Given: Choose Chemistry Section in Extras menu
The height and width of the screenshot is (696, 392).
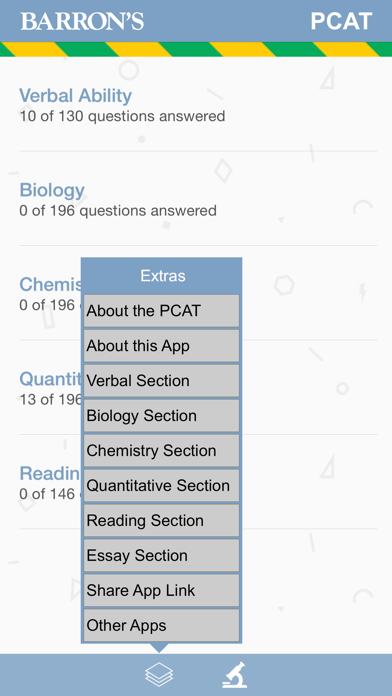Looking at the screenshot, I should (161, 451).
